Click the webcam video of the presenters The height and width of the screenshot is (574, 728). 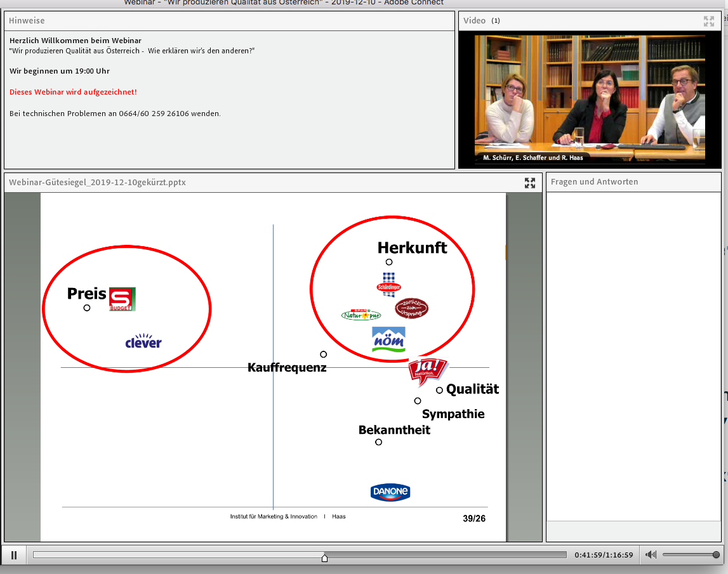[590, 98]
